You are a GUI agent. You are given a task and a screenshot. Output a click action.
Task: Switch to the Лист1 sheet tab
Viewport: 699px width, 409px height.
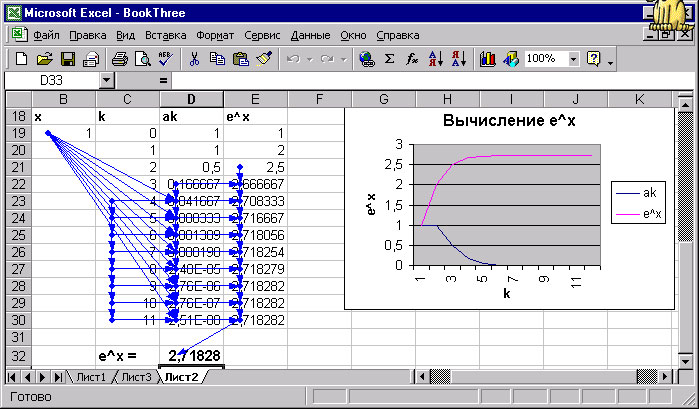[x=91, y=377]
